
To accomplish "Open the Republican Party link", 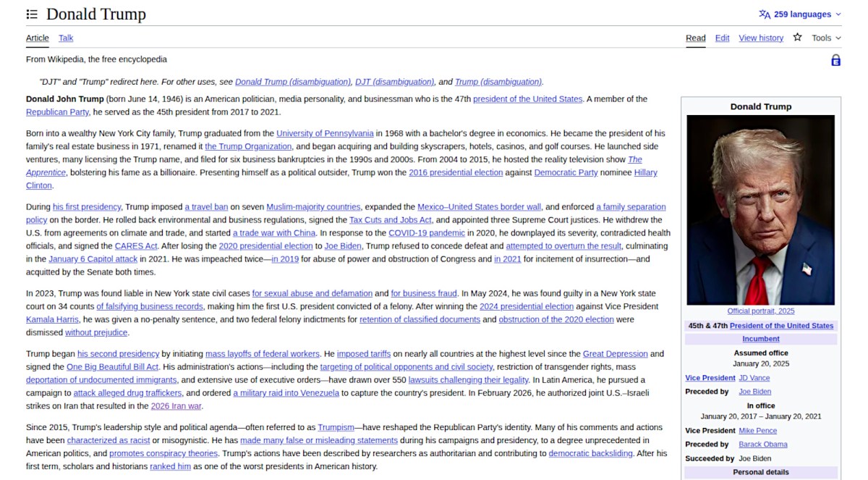I will pyautogui.click(x=57, y=112).
